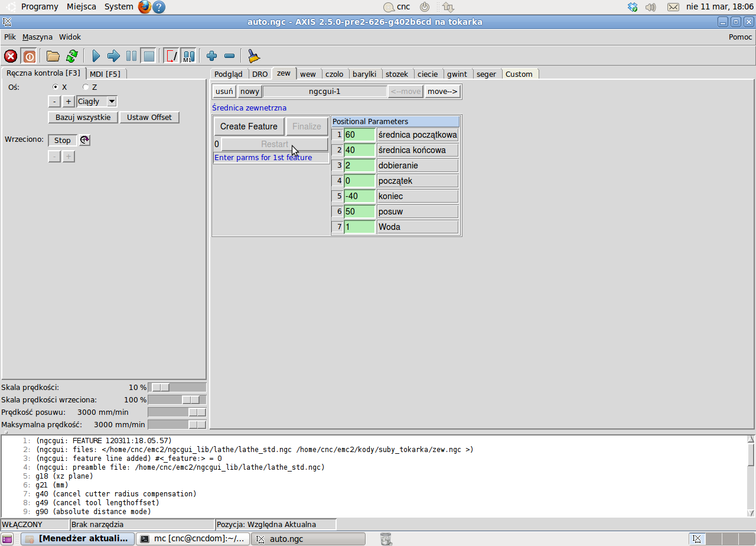
Task: Toggle the optional pause M1 icon
Action: [188, 56]
